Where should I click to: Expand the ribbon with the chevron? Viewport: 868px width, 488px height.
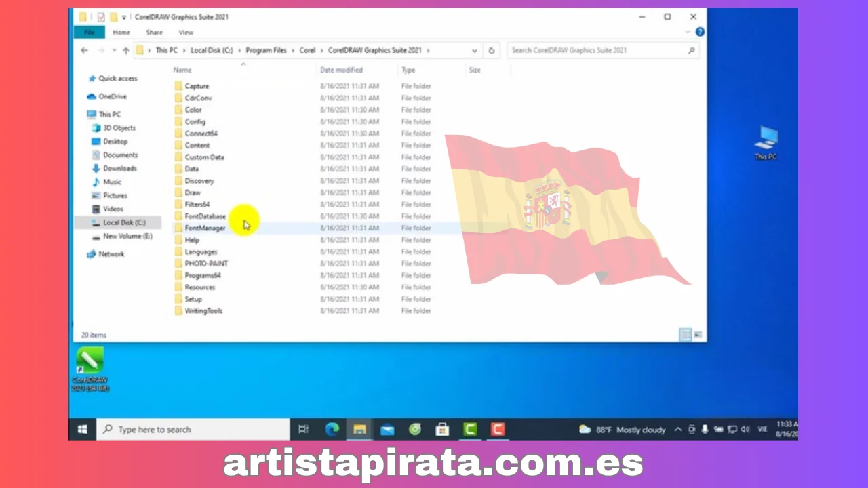tap(688, 32)
